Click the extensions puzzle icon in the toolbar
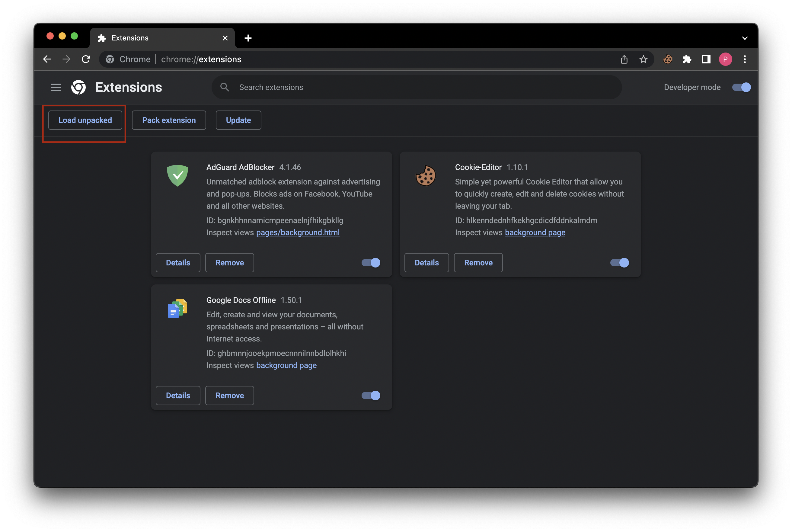The height and width of the screenshot is (532, 792). [x=687, y=59]
